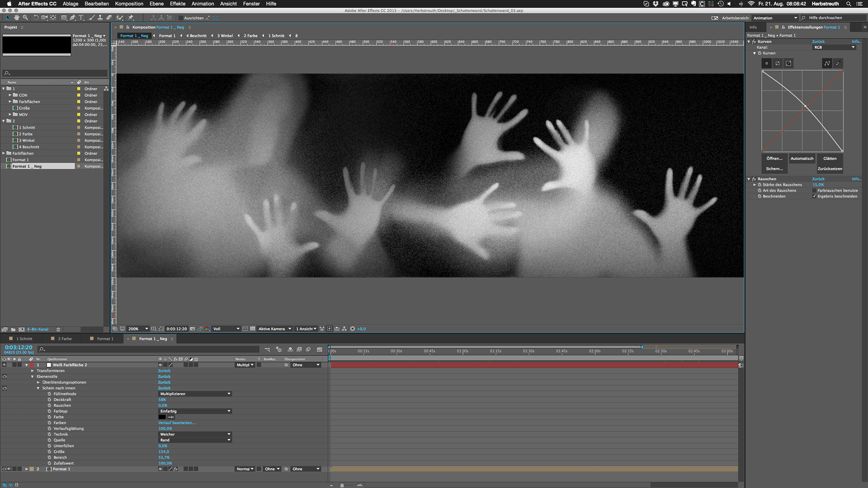Toggle Ebenenstile eye visibility
The image size is (868, 488).
pos(5,376)
